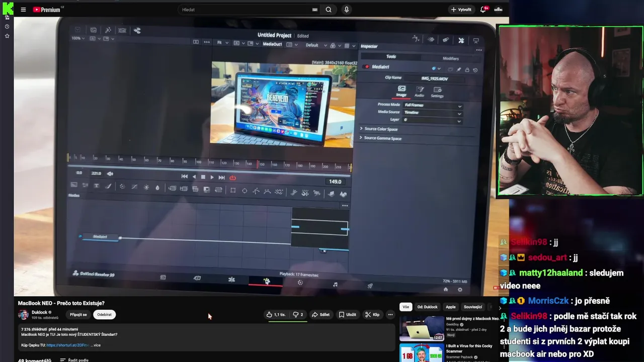Open the Layer dropdown in Inspector
Image resolution: width=644 pixels, height=362 pixels.
point(432,120)
